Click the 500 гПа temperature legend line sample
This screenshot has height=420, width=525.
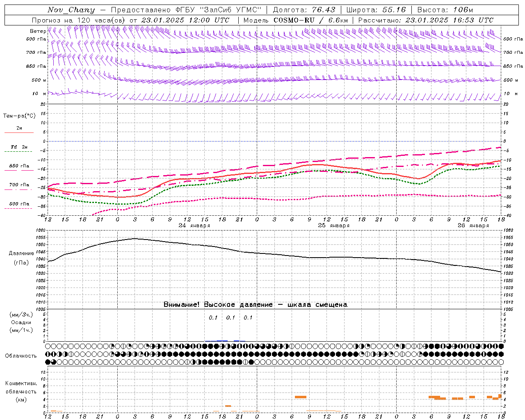19,208
